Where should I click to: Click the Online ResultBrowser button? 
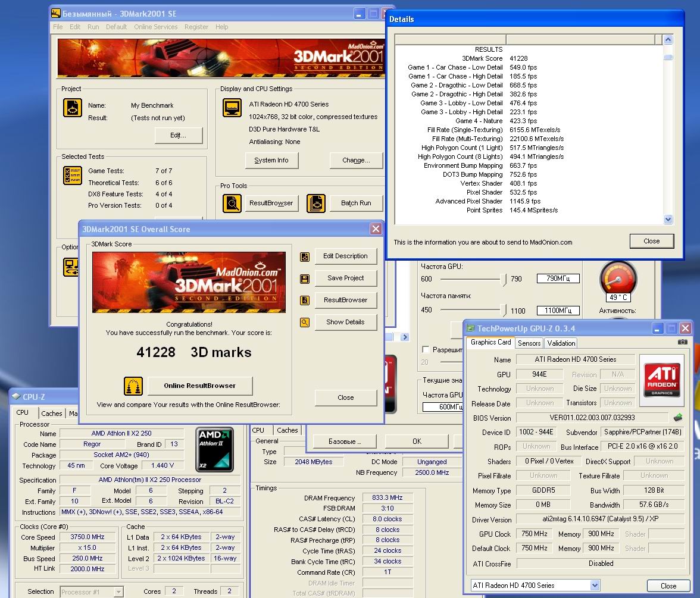coord(199,386)
